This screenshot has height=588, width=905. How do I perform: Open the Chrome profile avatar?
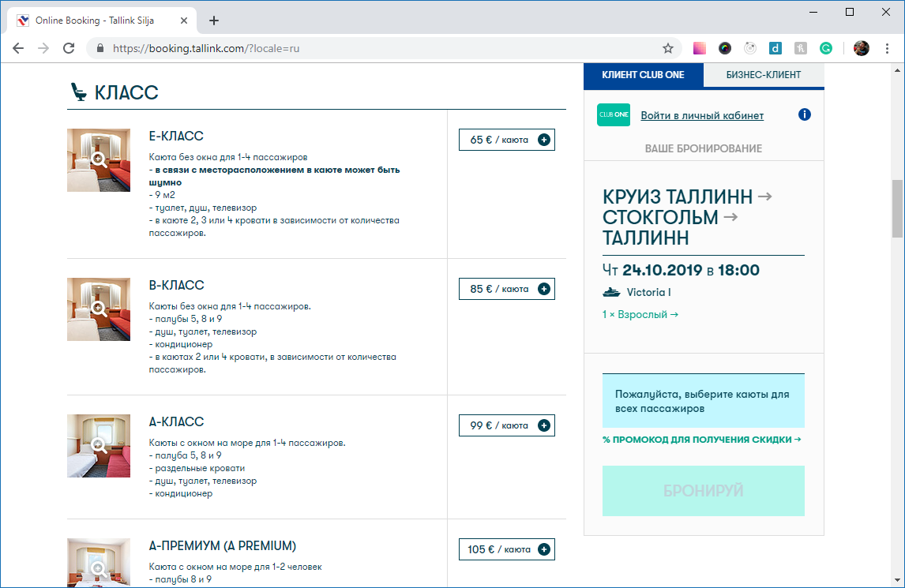click(x=861, y=48)
